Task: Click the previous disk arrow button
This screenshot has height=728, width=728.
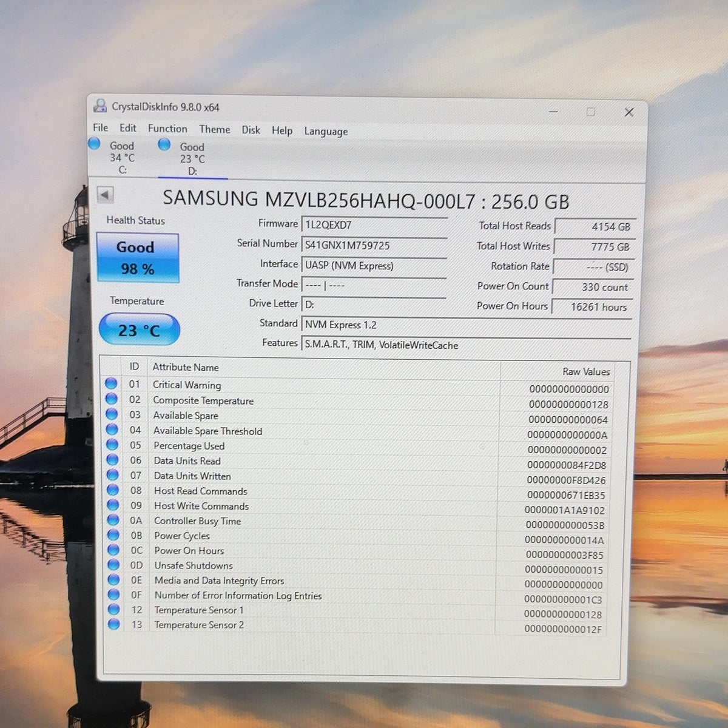Action: [105, 195]
